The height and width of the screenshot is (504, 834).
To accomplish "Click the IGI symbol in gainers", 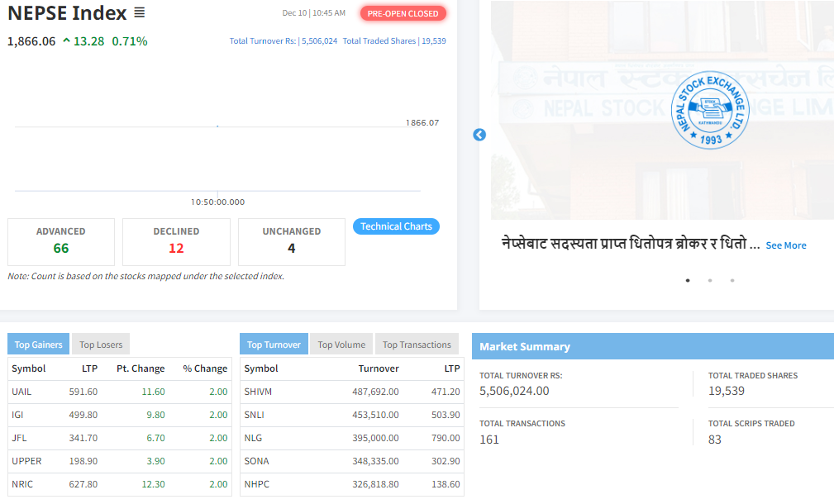I will 17,415.
